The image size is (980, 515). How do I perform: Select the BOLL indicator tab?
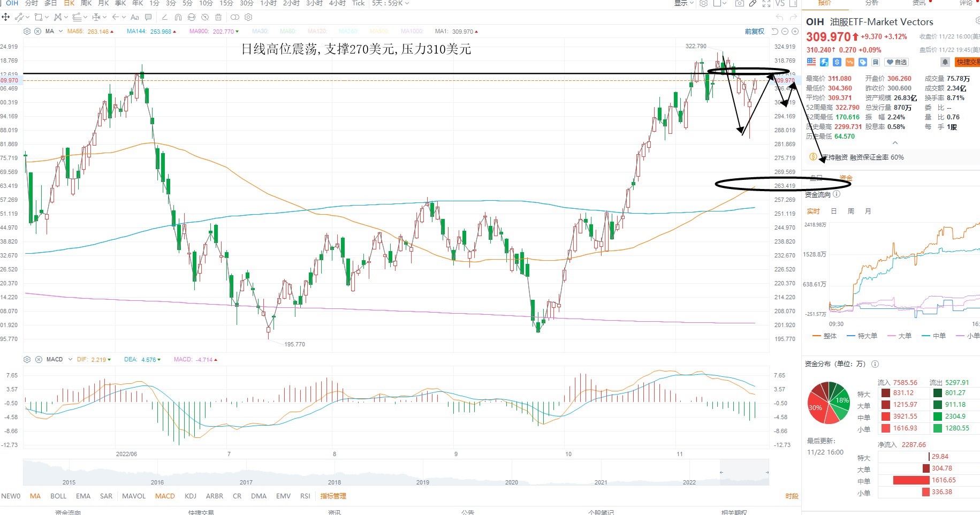click(x=58, y=496)
